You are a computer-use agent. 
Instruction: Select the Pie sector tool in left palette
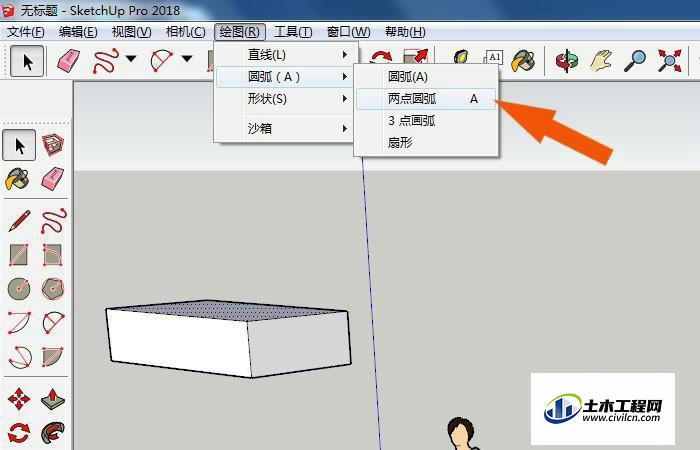[x=53, y=357]
